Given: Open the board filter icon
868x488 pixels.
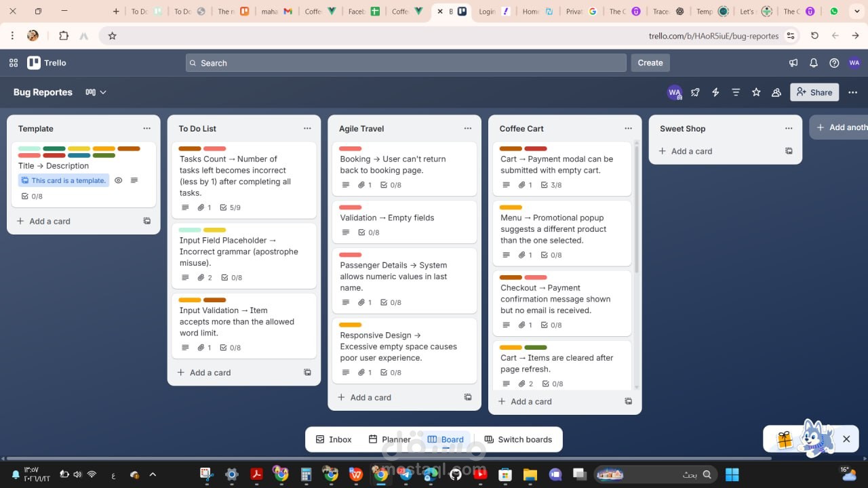Looking at the screenshot, I should [x=736, y=92].
